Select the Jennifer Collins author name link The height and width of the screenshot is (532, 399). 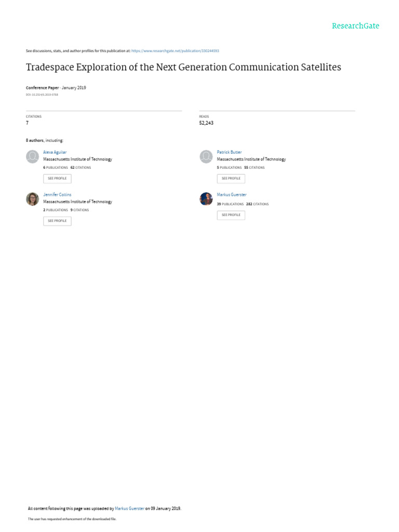tap(57, 195)
